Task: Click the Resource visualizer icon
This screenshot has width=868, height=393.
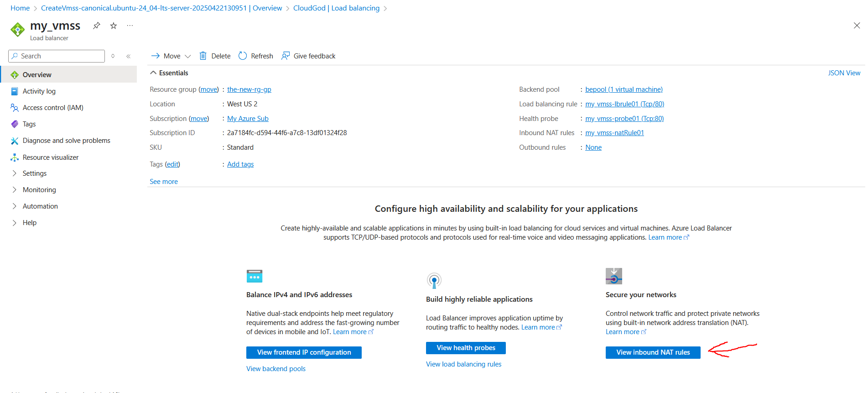Action: point(15,157)
